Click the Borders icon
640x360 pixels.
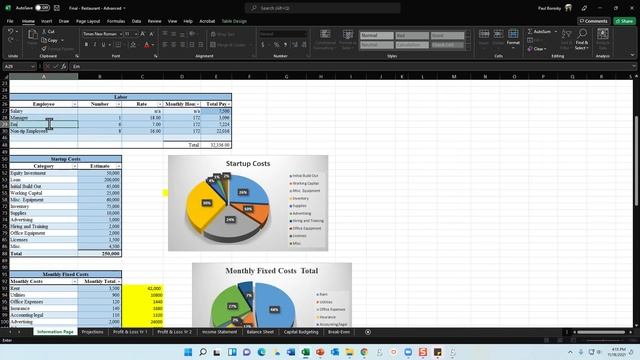tap(118, 44)
